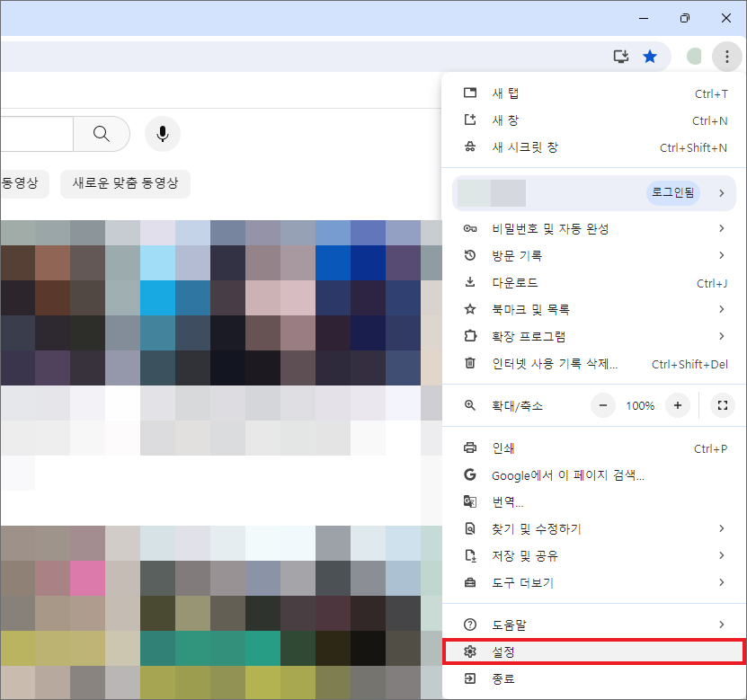747x700 pixels.
Task: Click 새로운 맞춤 동영상 filter chip
Action: coord(125,183)
